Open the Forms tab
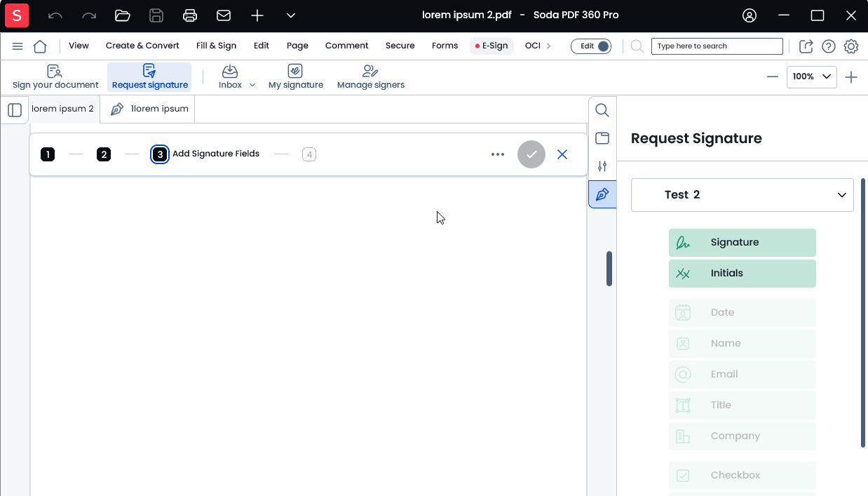The image size is (868, 496). 445,46
